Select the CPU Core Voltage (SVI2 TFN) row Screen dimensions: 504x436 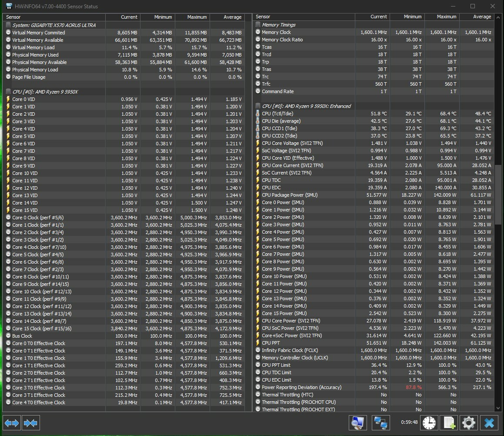[373, 143]
